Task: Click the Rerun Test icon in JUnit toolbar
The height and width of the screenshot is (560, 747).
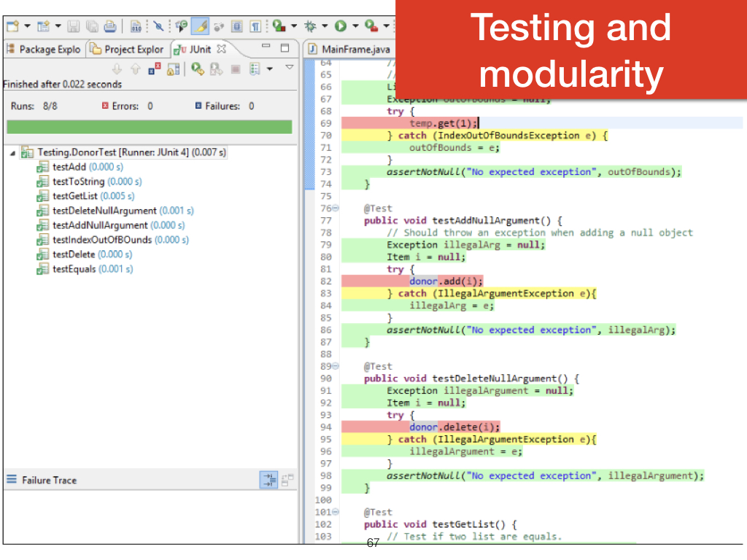Action: tap(197, 69)
